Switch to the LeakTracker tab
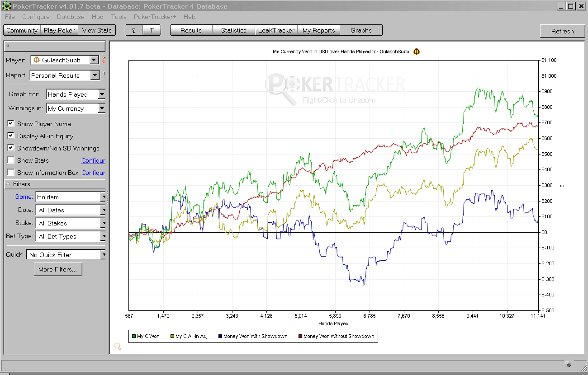 coord(276,30)
